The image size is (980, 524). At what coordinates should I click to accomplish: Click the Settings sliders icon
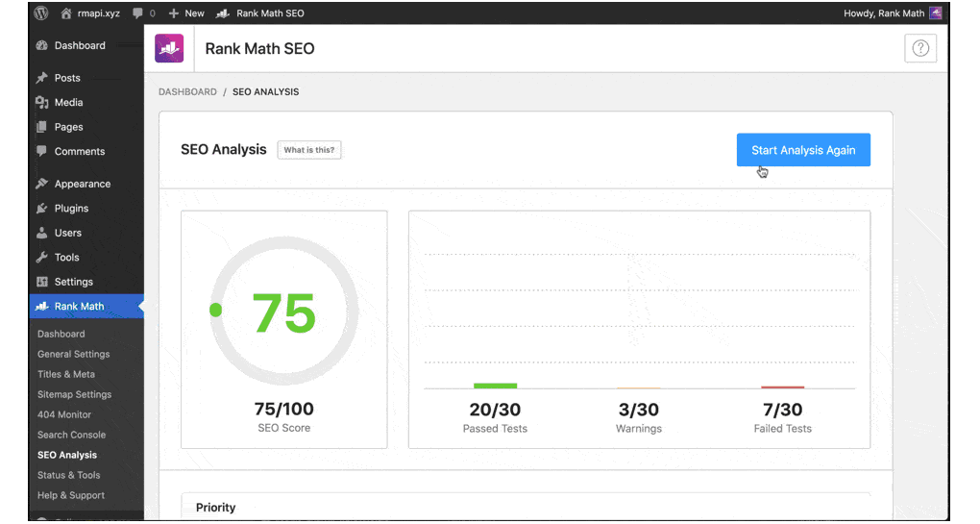(42, 282)
